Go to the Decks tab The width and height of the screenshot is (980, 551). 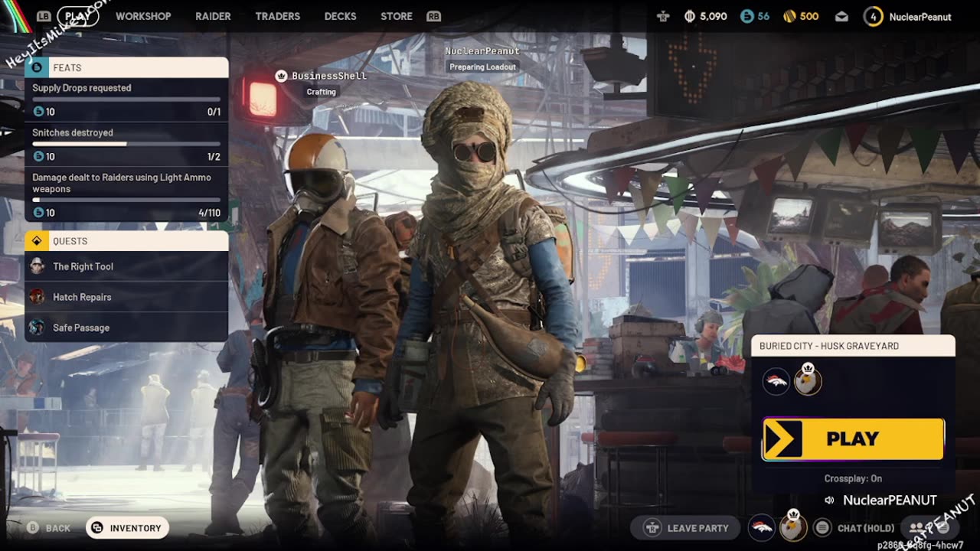pos(340,16)
